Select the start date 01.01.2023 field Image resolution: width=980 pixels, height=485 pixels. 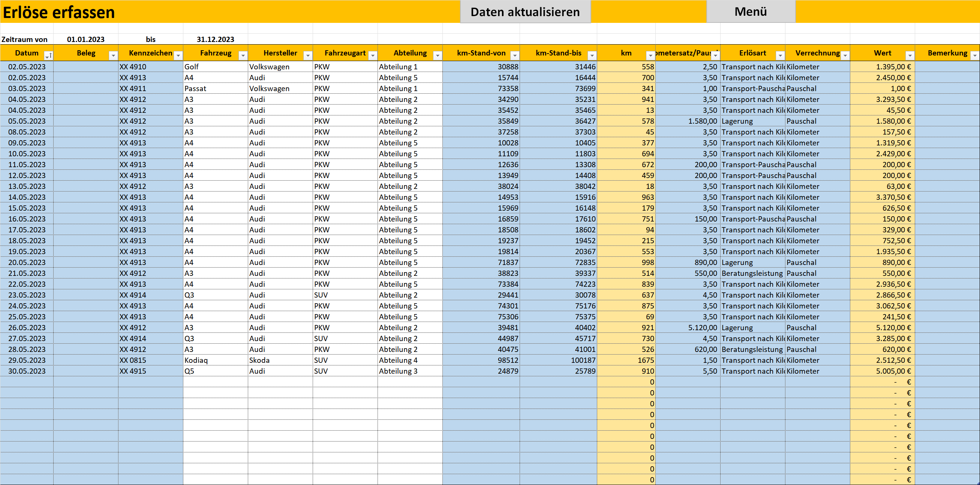pyautogui.click(x=85, y=39)
